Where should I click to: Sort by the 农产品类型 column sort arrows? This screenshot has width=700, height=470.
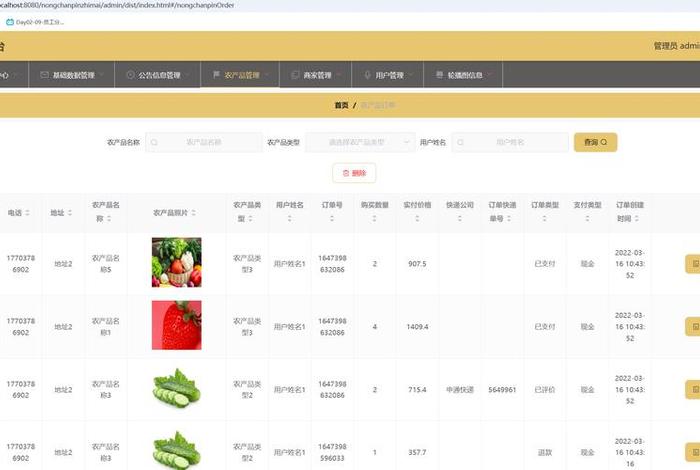click(250, 218)
